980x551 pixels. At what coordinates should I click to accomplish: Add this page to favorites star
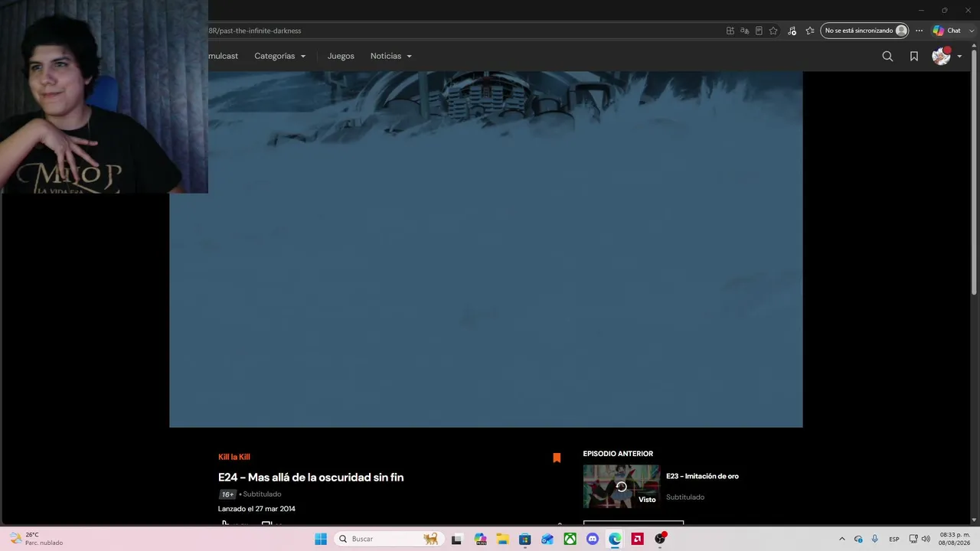click(773, 31)
